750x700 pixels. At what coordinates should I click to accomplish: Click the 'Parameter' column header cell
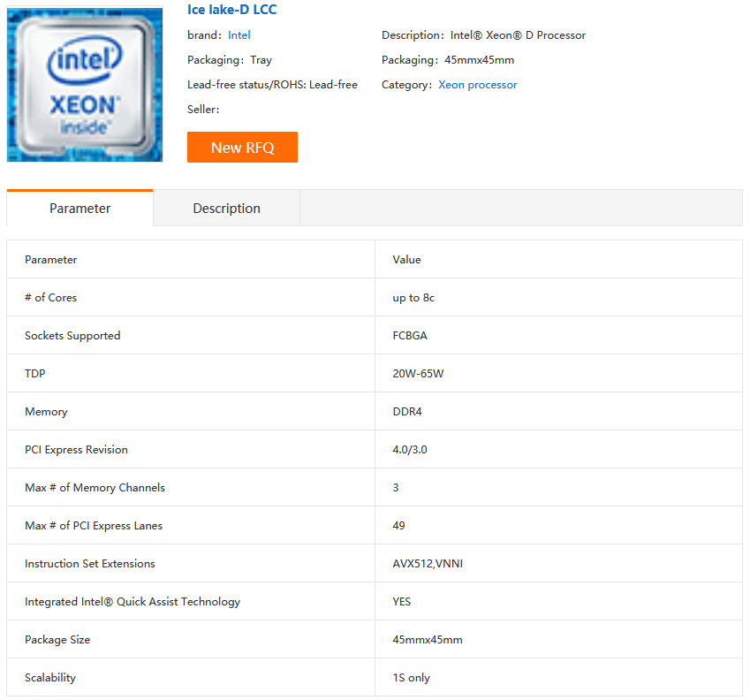[x=191, y=259]
